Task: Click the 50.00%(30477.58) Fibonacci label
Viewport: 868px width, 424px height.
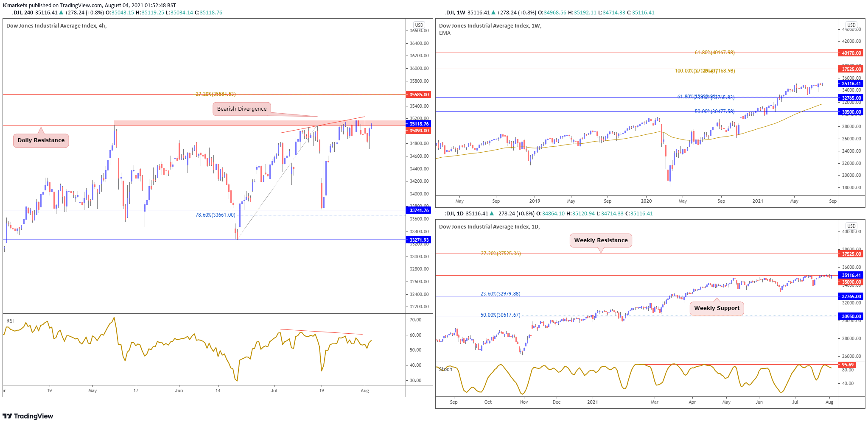Action: (714, 112)
